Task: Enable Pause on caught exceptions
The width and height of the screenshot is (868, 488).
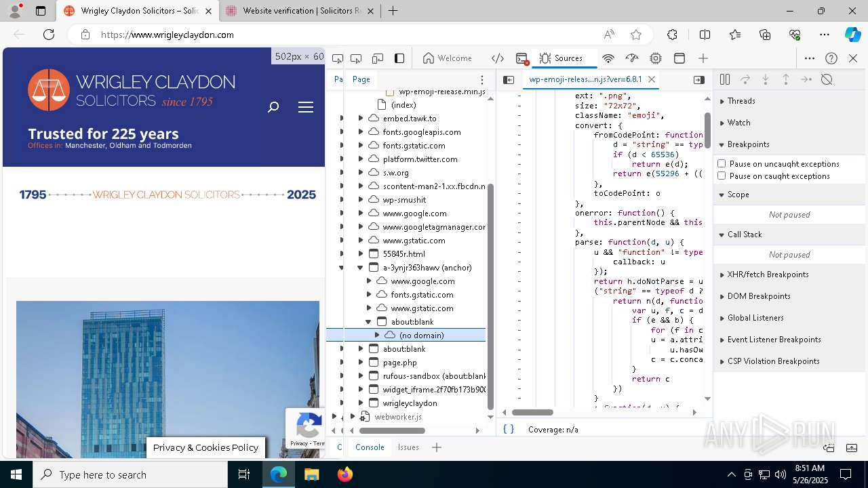Action: click(x=722, y=176)
